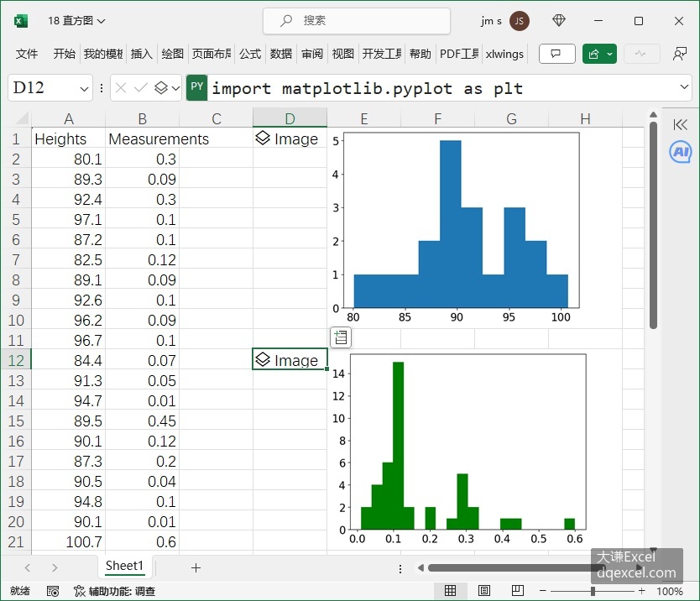Open the file name dropdown '18 直方图'
700x601 pixels.
76,20
